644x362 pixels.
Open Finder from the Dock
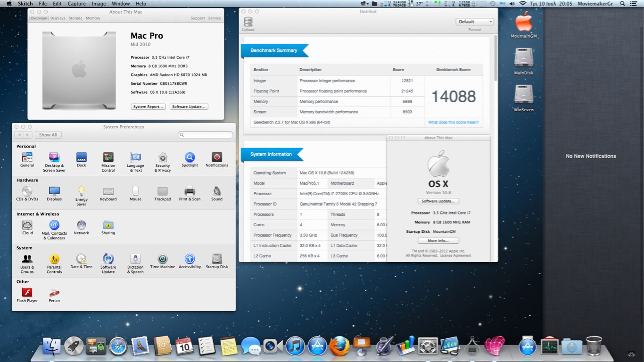(51, 346)
